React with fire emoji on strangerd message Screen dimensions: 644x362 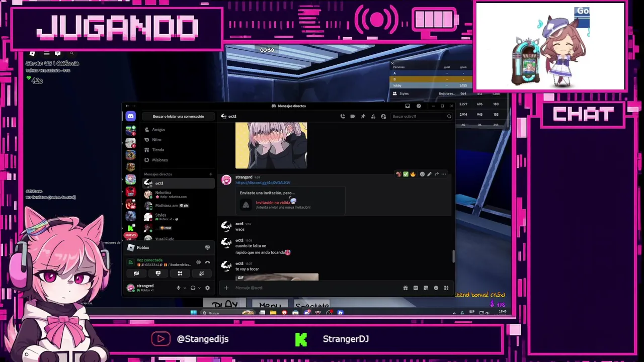click(x=413, y=174)
